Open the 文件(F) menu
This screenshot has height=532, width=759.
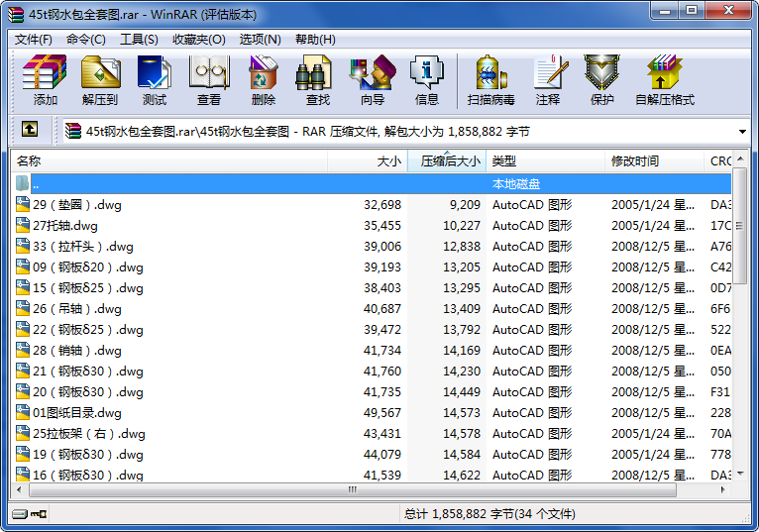[33, 40]
